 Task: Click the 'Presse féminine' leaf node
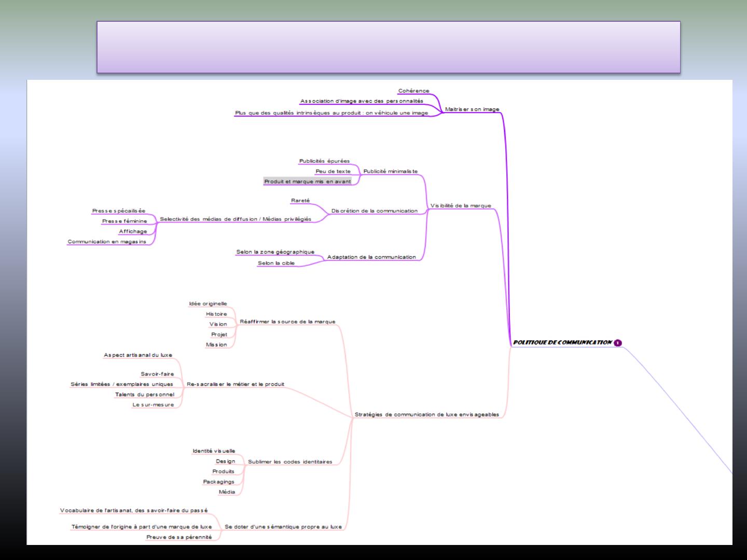pyautogui.click(x=125, y=221)
